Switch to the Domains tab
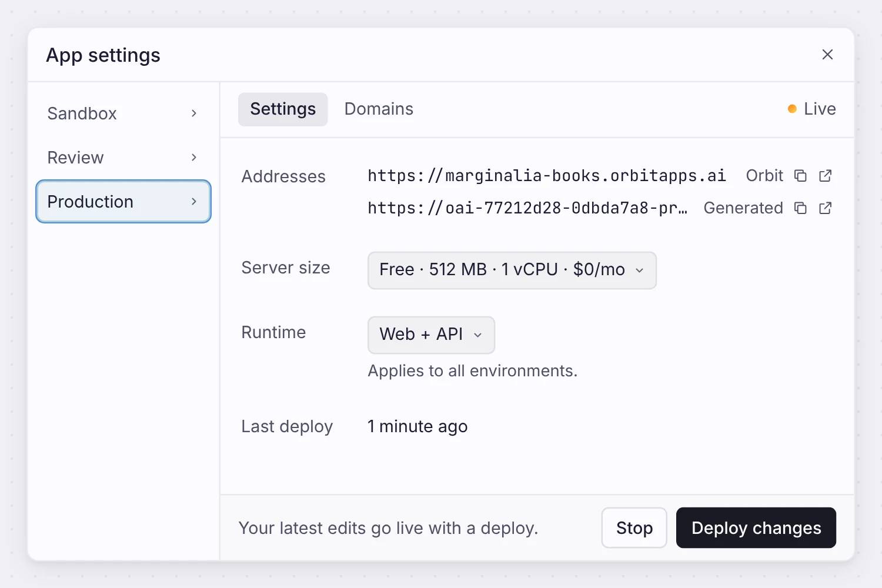882x588 pixels. tap(379, 109)
